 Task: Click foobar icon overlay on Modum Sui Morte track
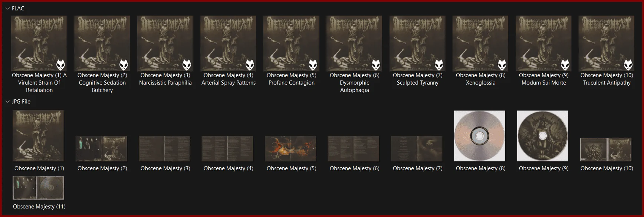coord(565,65)
